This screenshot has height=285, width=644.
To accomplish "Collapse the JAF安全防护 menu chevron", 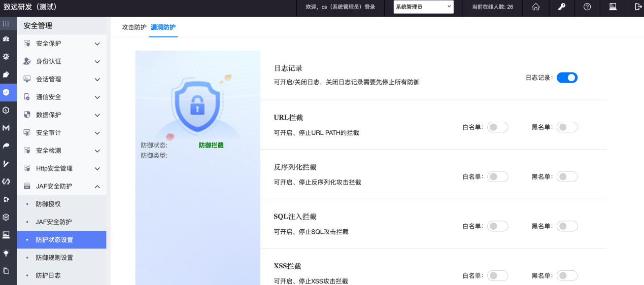I will [x=97, y=186].
